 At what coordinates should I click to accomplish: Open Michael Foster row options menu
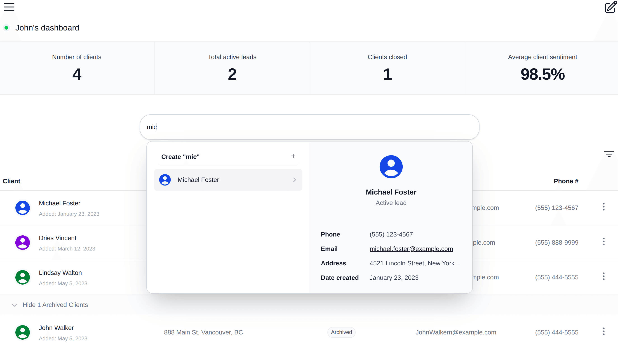point(604,207)
